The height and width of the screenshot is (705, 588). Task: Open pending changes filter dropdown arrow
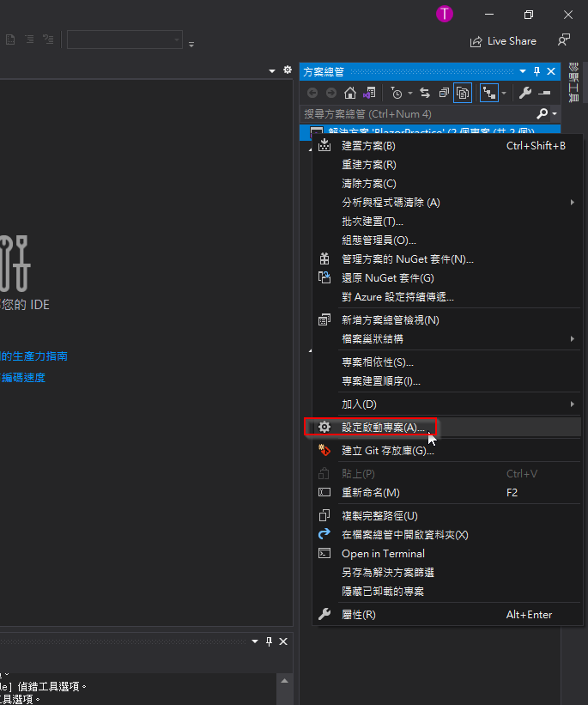pyautogui.click(x=410, y=93)
